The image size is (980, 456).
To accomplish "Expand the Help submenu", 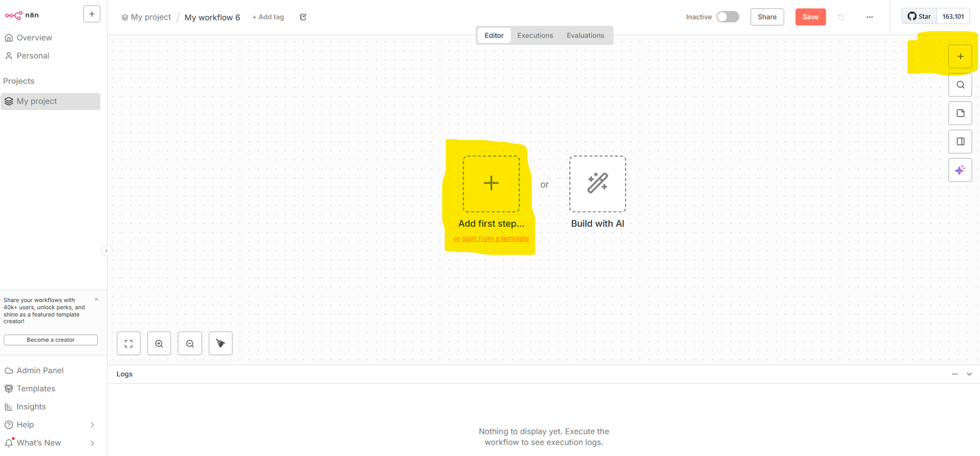I will (x=92, y=425).
